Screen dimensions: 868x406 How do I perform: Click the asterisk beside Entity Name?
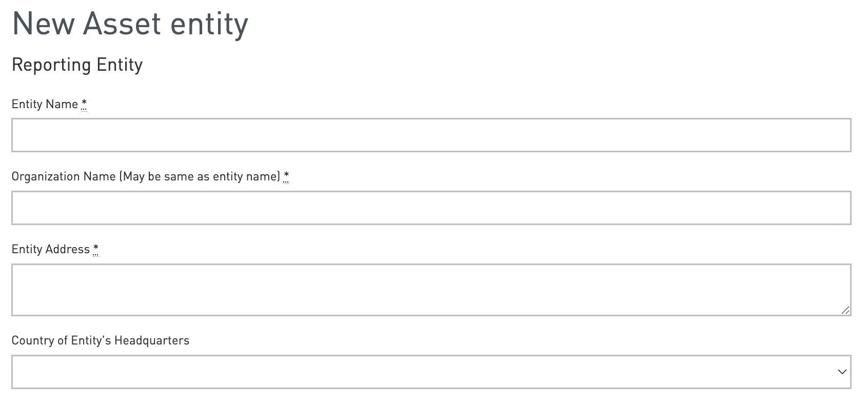[84, 104]
